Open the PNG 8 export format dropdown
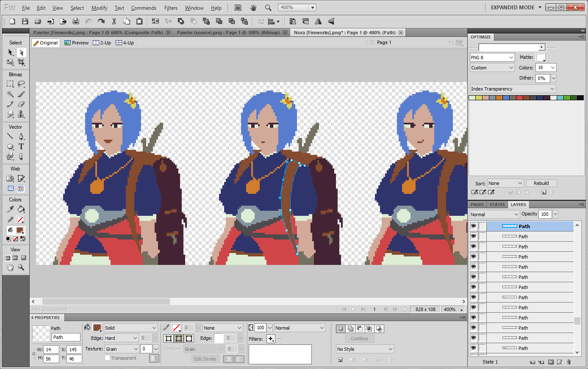The height and width of the screenshot is (369, 588). 492,58
